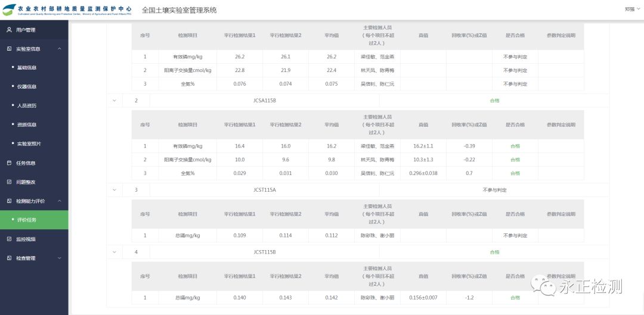644x315 pixels.
Task: Click 合格 status beside JCST115B code
Action: pyautogui.click(x=494, y=252)
